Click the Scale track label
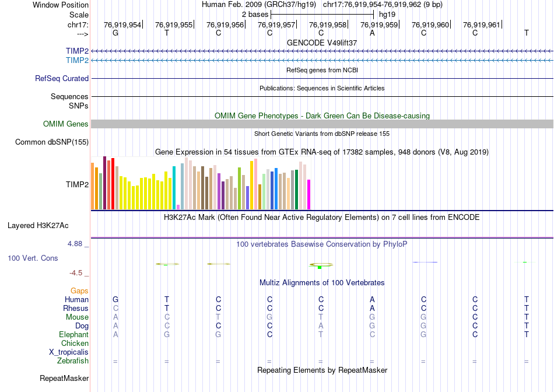 (x=79, y=15)
